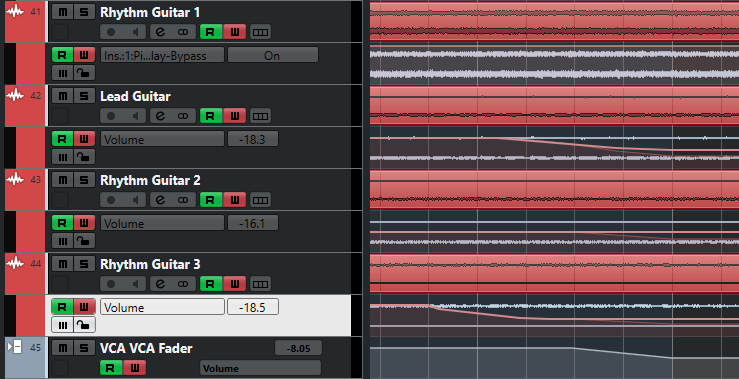Screen dimensions: 739x379
Task: Toggle Read automation on VCA Fader track
Action: click(x=110, y=368)
